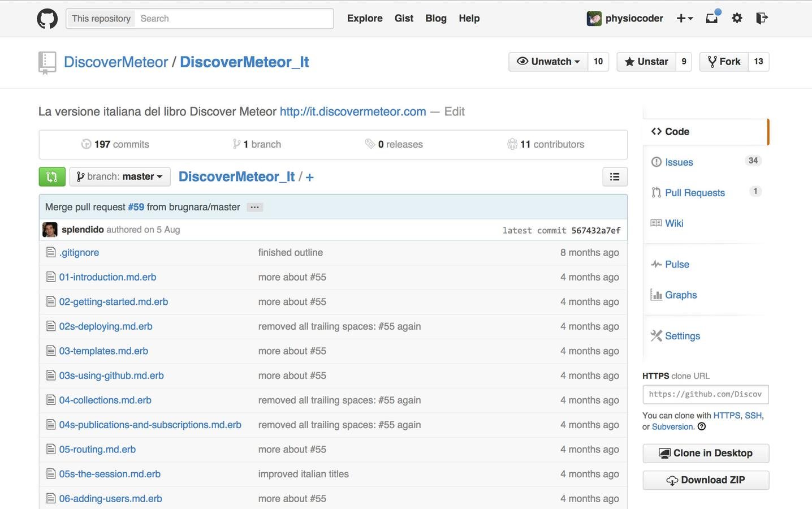The image size is (812, 509).
Task: Open Blog in top navigation
Action: pos(436,19)
